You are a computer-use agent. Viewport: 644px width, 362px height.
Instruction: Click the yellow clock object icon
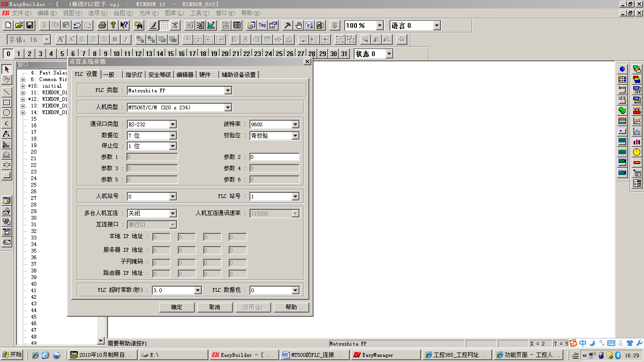[637, 152]
